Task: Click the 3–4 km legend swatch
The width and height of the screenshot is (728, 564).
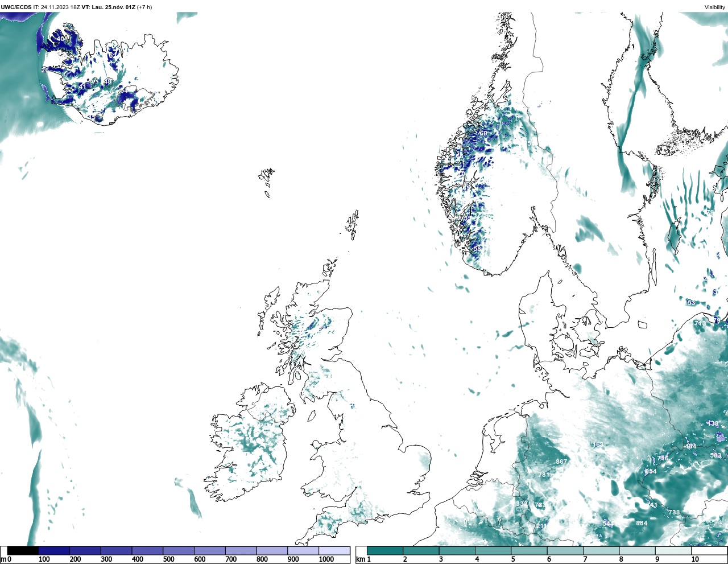Action: coord(457,550)
